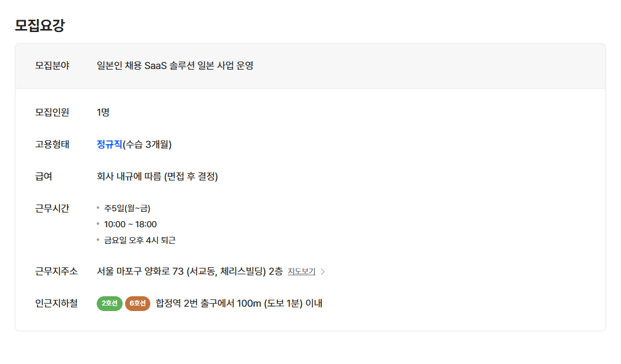Click the 수습 3개월 probation text
The height and width of the screenshot is (364, 621).
147,144
